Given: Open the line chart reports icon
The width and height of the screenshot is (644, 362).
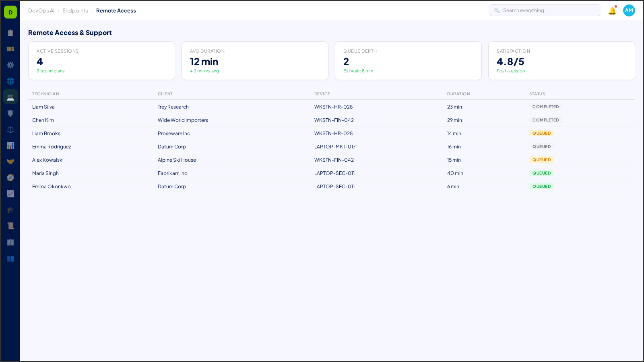Looking at the screenshot, I should [10, 194].
